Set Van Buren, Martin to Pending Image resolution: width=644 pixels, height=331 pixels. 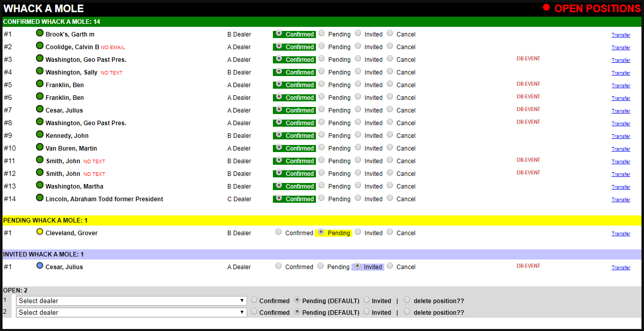point(321,147)
